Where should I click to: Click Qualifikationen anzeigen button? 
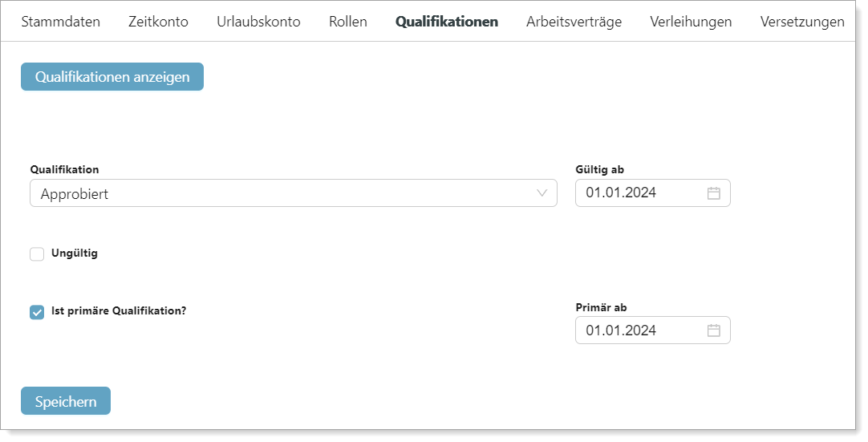(x=112, y=77)
